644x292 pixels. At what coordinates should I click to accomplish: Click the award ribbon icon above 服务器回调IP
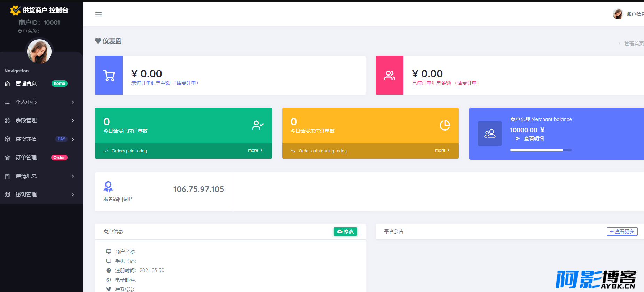(108, 187)
